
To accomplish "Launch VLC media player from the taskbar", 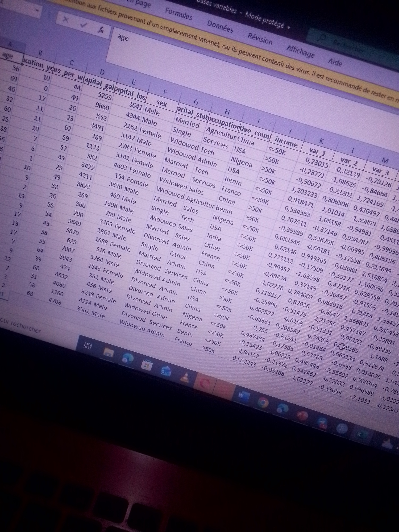I will pyautogui.click(x=185, y=377).
